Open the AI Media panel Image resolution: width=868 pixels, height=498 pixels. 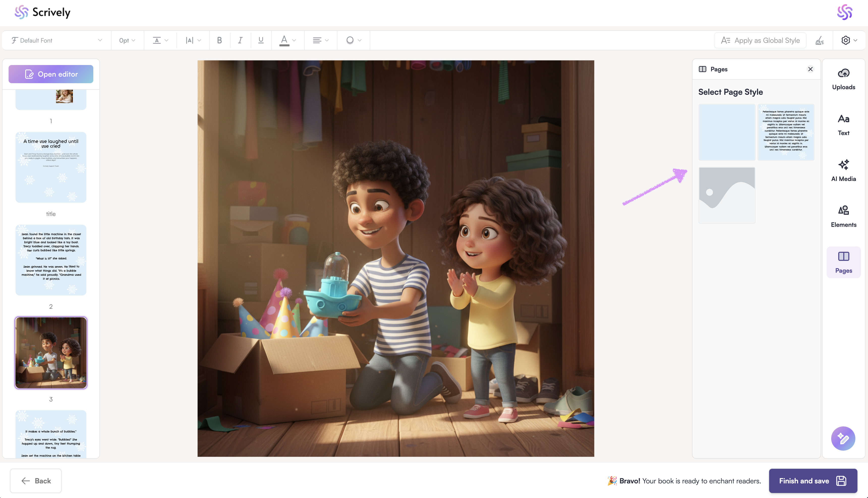pos(843,171)
